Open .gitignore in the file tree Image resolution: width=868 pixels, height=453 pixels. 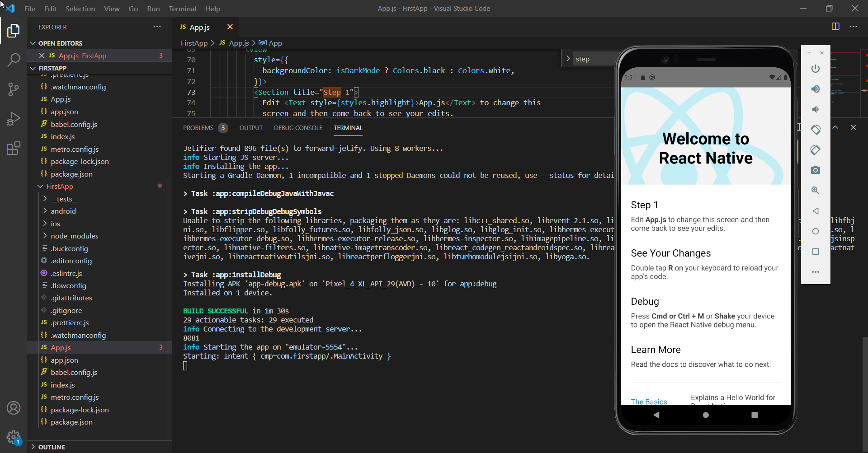click(99, 310)
